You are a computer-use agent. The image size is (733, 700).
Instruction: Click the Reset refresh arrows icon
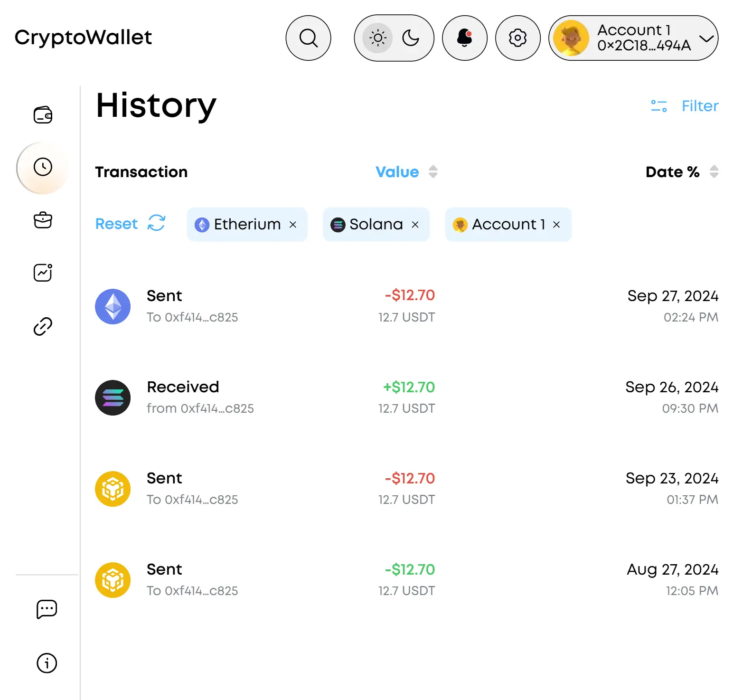click(x=156, y=223)
